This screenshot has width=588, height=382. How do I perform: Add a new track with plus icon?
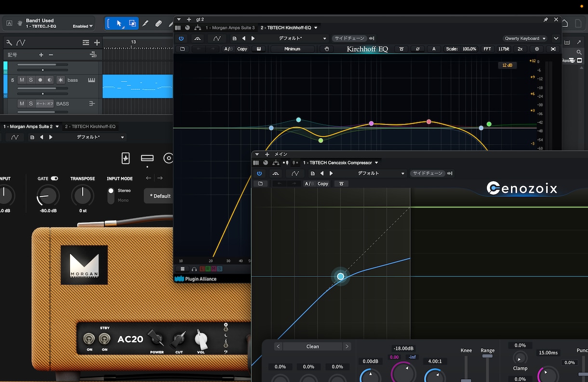pos(97,42)
